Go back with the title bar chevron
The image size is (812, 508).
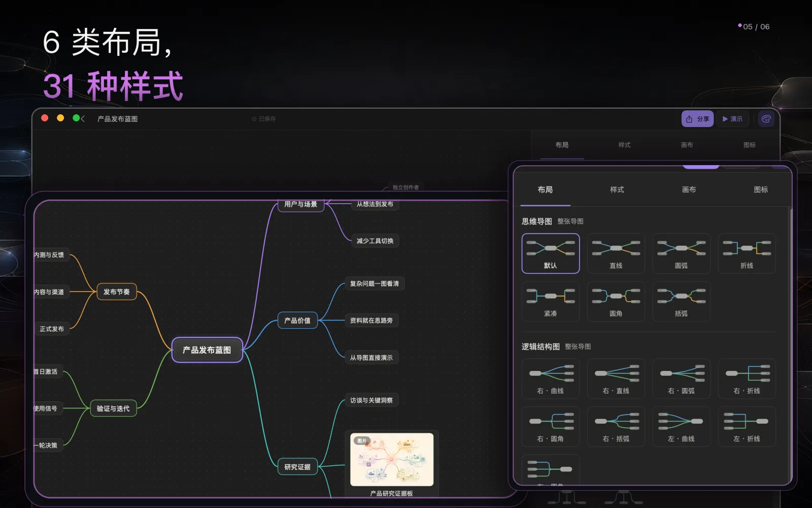pos(83,119)
